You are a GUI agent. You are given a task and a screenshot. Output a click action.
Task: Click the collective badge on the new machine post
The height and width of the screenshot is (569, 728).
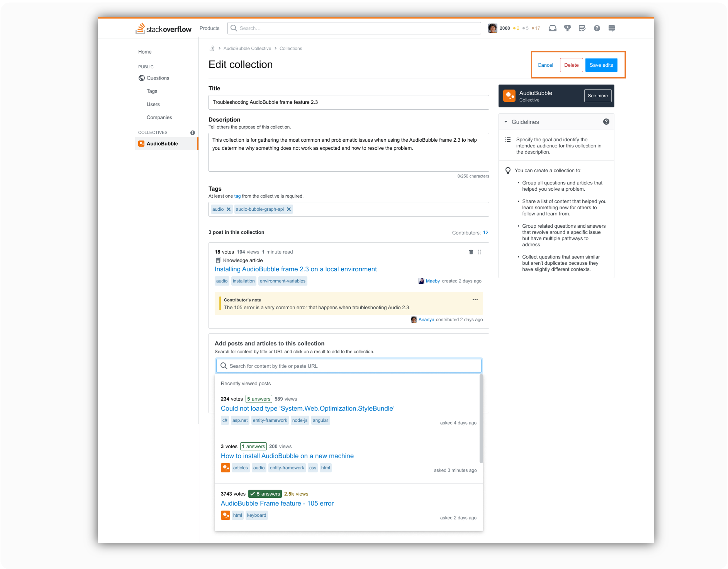click(x=225, y=468)
